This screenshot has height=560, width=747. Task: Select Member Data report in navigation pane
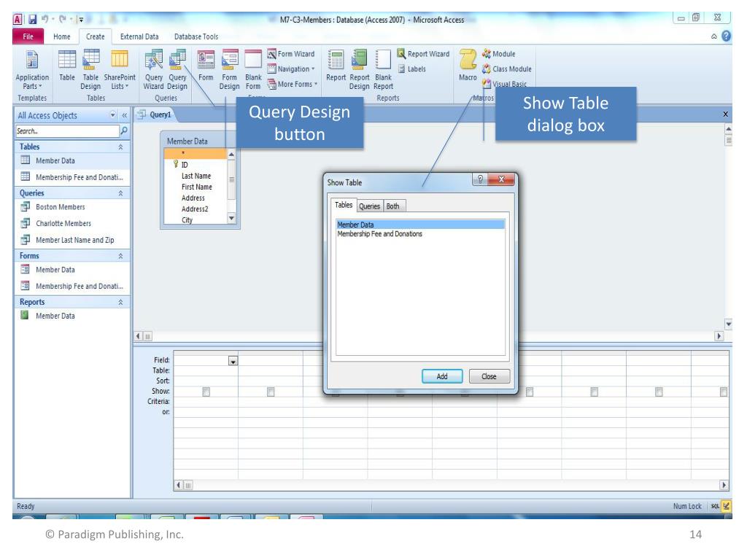pyautogui.click(x=71, y=316)
